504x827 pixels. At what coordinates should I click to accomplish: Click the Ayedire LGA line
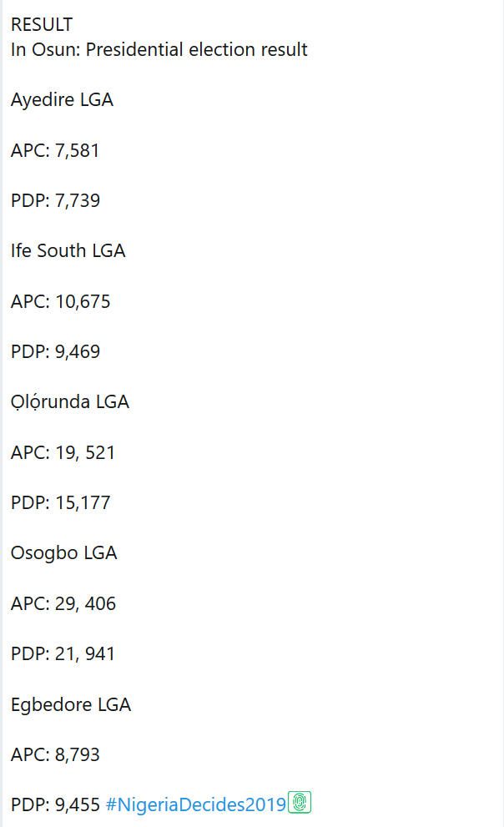[62, 100]
